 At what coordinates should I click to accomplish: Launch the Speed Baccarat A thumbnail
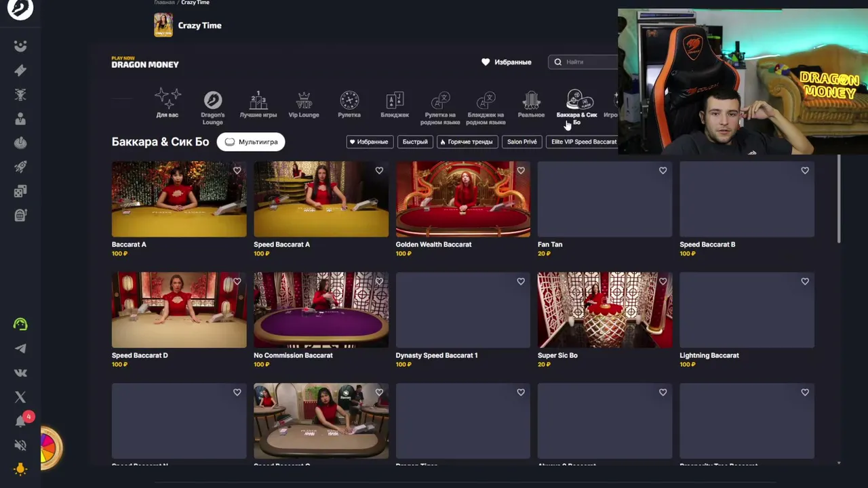[x=321, y=199]
